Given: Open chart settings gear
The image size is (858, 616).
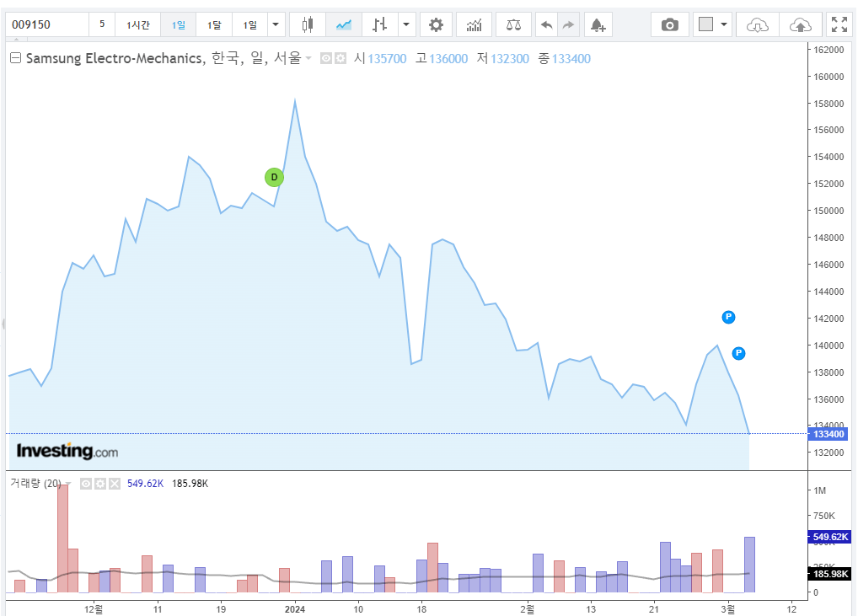Looking at the screenshot, I should (436, 24).
